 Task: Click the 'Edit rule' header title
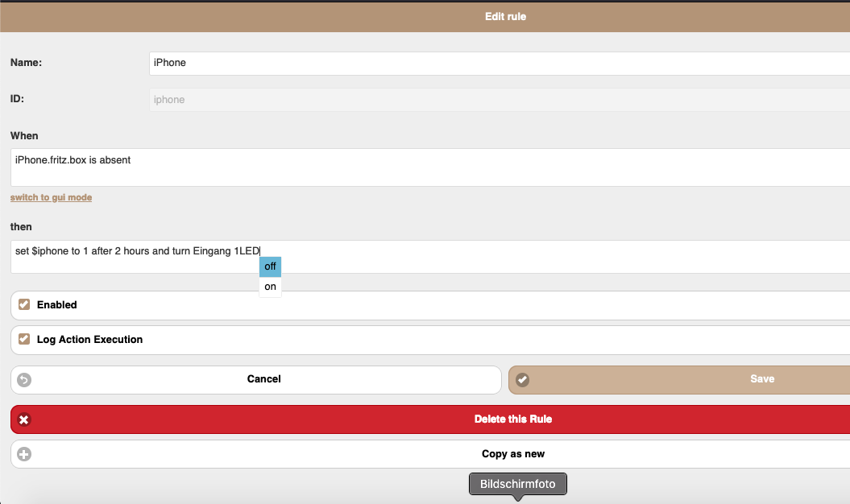click(x=505, y=17)
